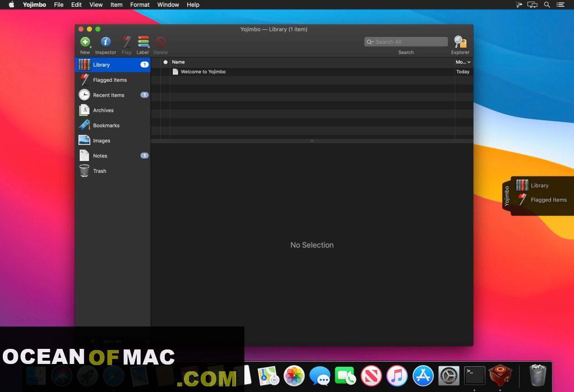The width and height of the screenshot is (574, 392).
Task: Select Flagged Items in the main window sidebar
Action: click(113, 80)
